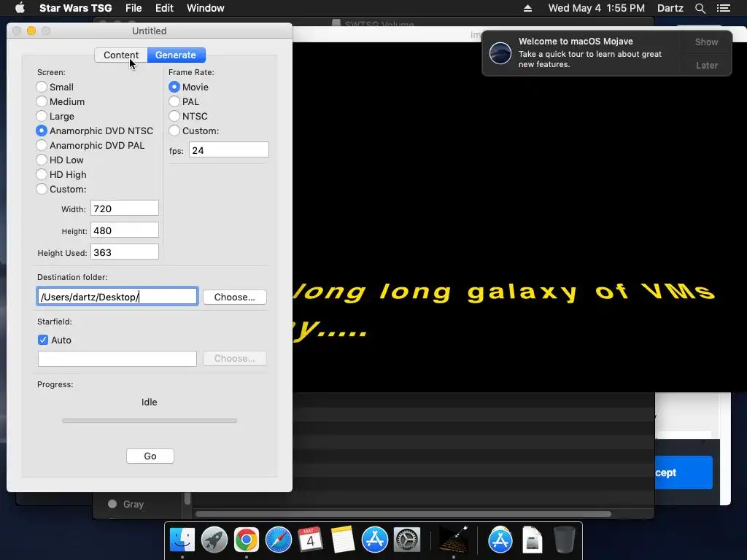Choose HD High screen option
Image resolution: width=747 pixels, height=560 pixels.
coord(42,174)
